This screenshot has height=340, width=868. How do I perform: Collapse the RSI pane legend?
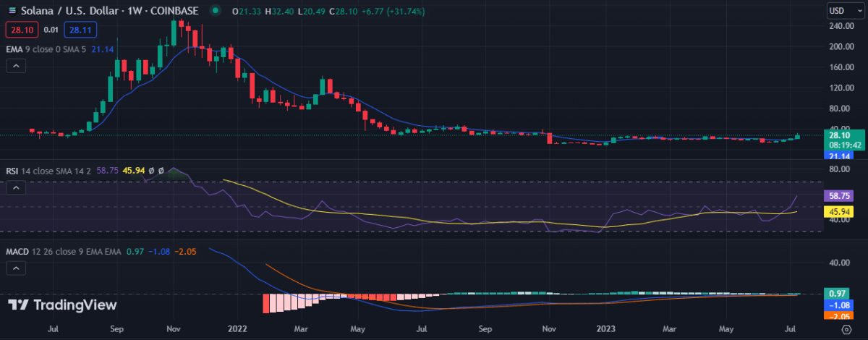pyautogui.click(x=17, y=188)
